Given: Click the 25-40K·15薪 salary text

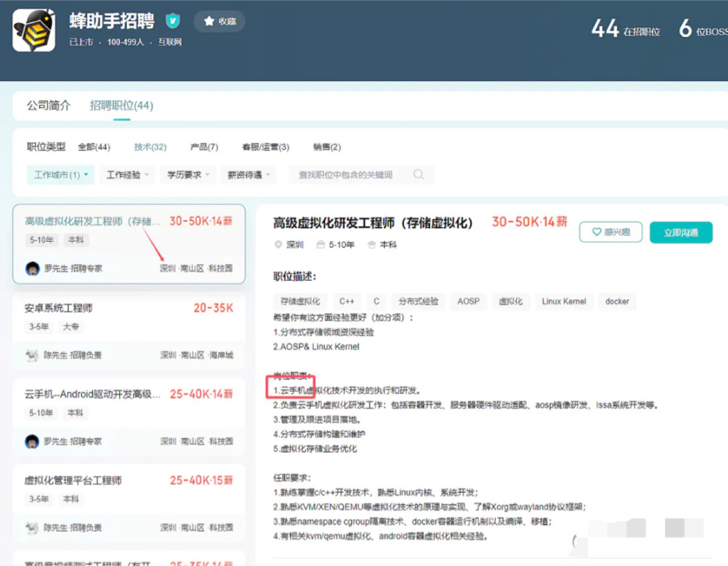Looking at the screenshot, I should point(201,481).
